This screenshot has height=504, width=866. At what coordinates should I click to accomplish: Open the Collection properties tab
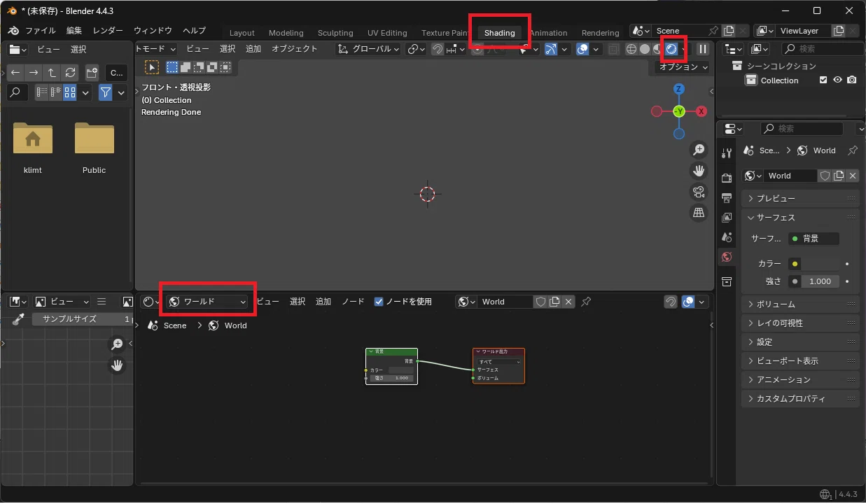point(727,281)
